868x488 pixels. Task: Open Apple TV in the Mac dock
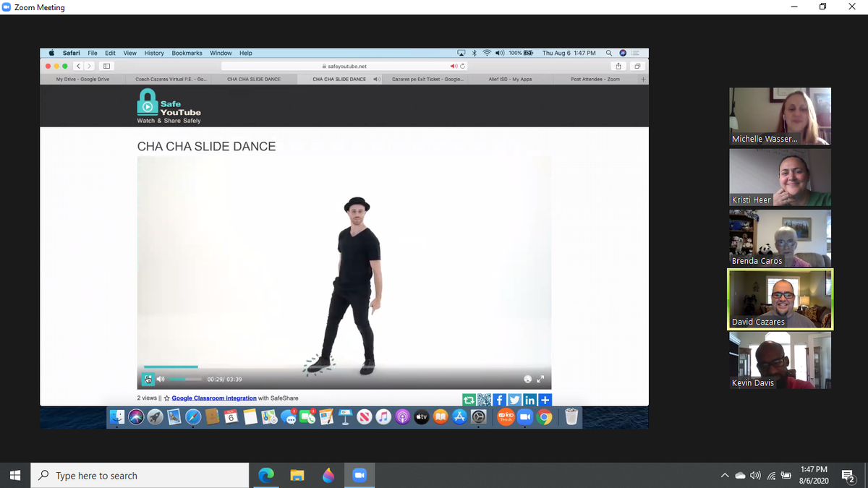(x=422, y=416)
